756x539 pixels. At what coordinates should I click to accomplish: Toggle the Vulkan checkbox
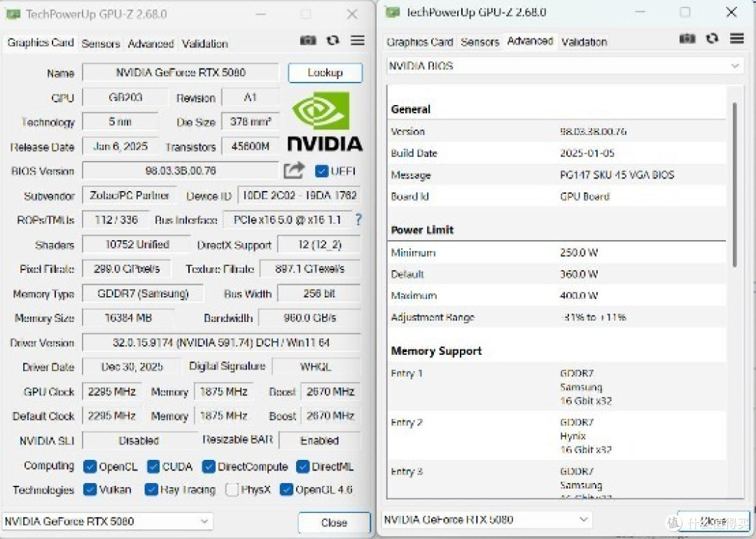[90, 489]
